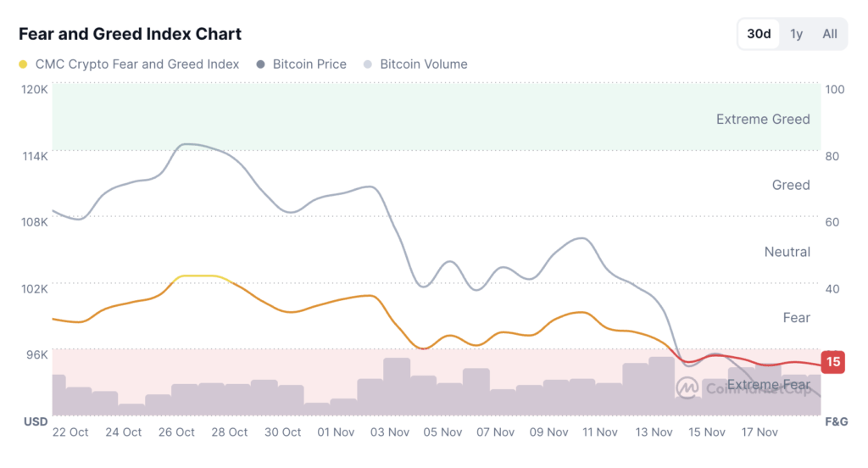Click the Fear and Greed Index Chart title
The height and width of the screenshot is (468, 868).
pos(130,34)
